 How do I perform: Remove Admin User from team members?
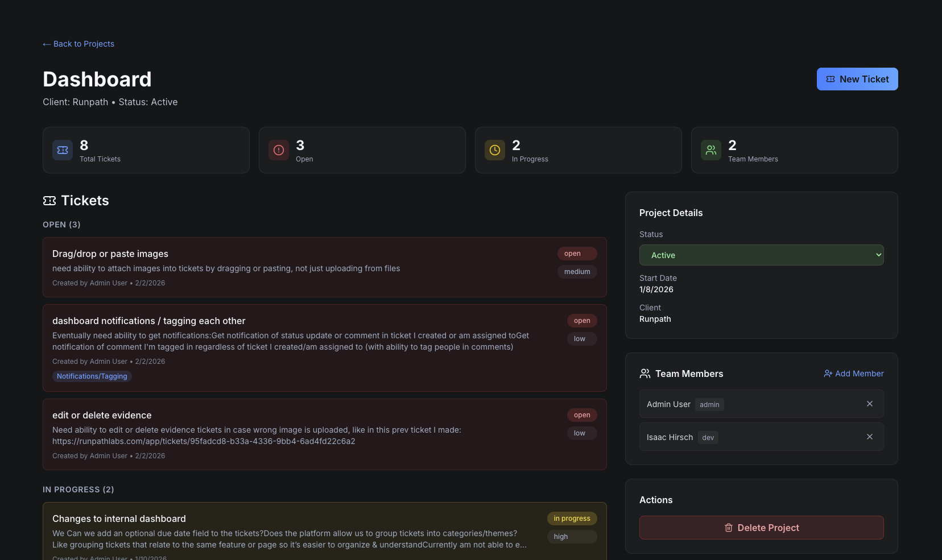click(870, 404)
